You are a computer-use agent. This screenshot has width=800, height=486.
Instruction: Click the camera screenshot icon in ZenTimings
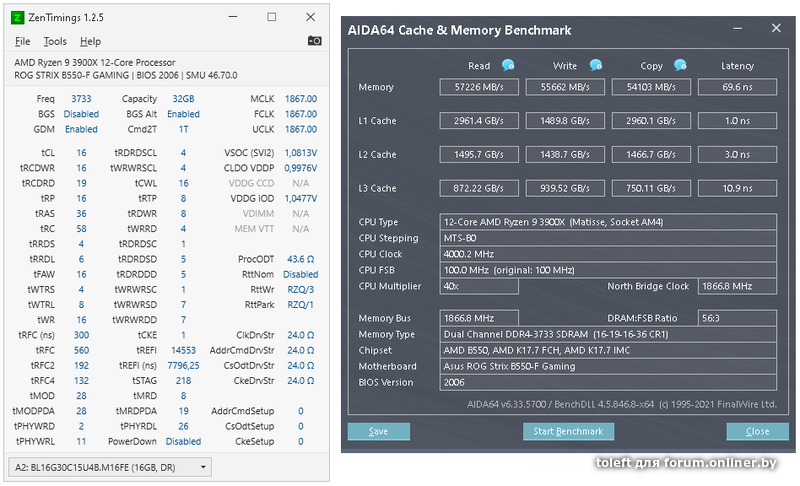click(x=315, y=41)
